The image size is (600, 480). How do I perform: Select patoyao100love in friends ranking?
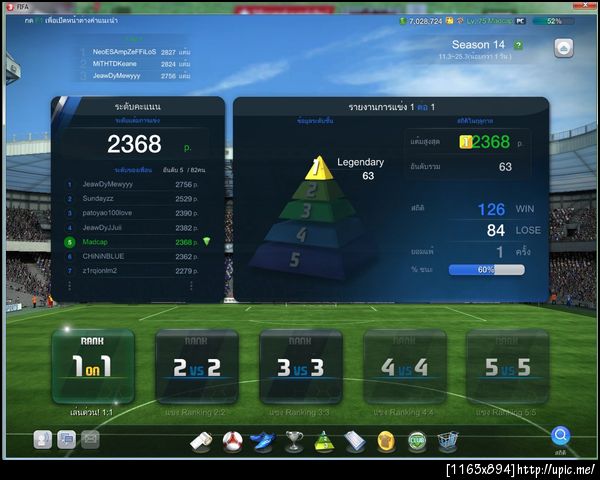tap(132, 213)
